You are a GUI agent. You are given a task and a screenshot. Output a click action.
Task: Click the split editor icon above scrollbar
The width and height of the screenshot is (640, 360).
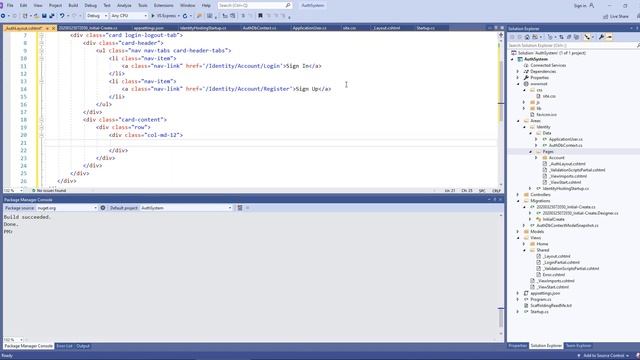tap(501, 36)
